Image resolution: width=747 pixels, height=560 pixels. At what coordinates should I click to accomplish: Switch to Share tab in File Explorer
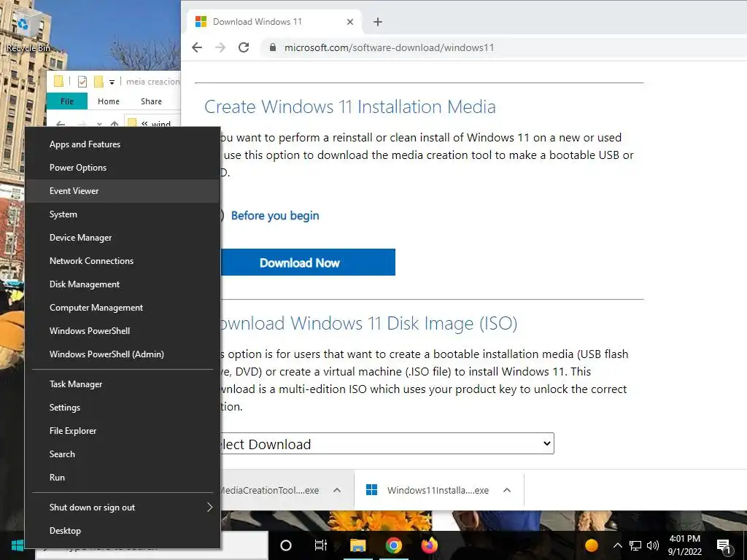click(152, 101)
